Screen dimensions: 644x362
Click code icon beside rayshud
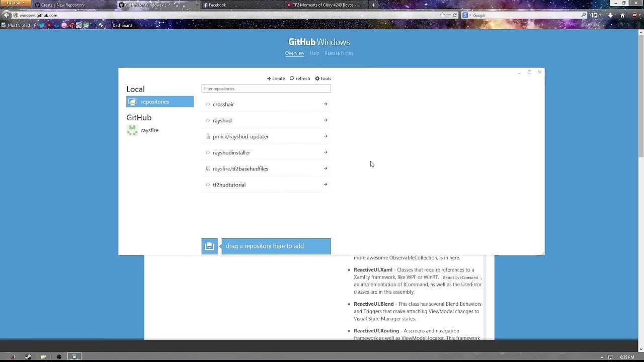208,120
